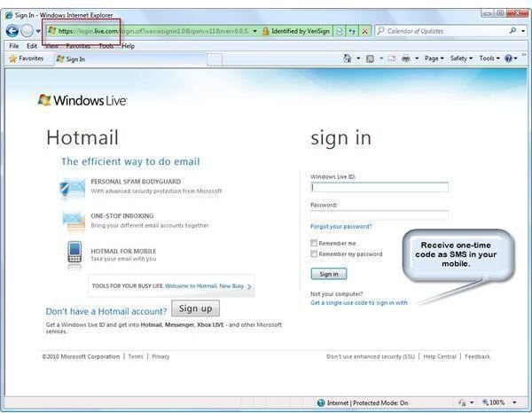Open the Tools command bar dropdown
Screen dimensions: 532x413
[x=489, y=58]
